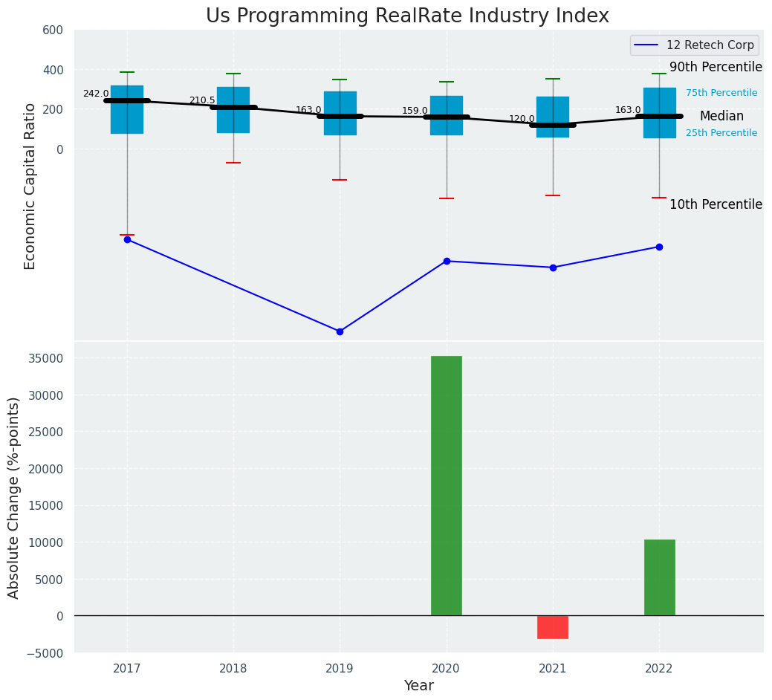Select the 2019 blue data point
The height and width of the screenshot is (700, 772).
[340, 331]
